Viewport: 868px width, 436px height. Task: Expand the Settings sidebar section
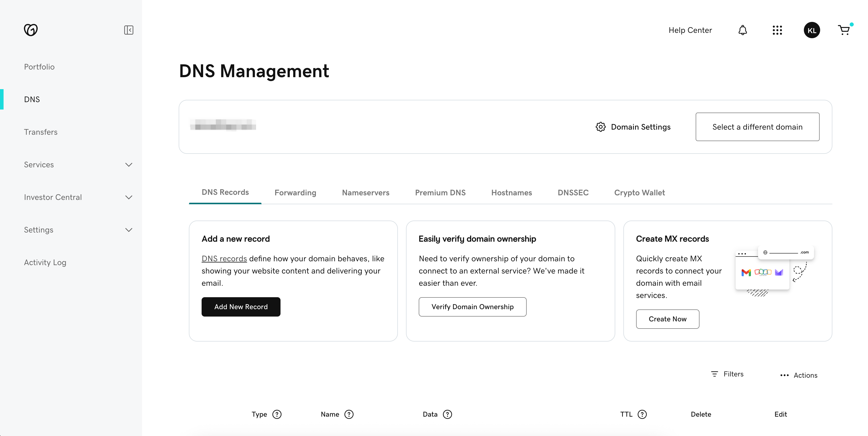tap(129, 230)
